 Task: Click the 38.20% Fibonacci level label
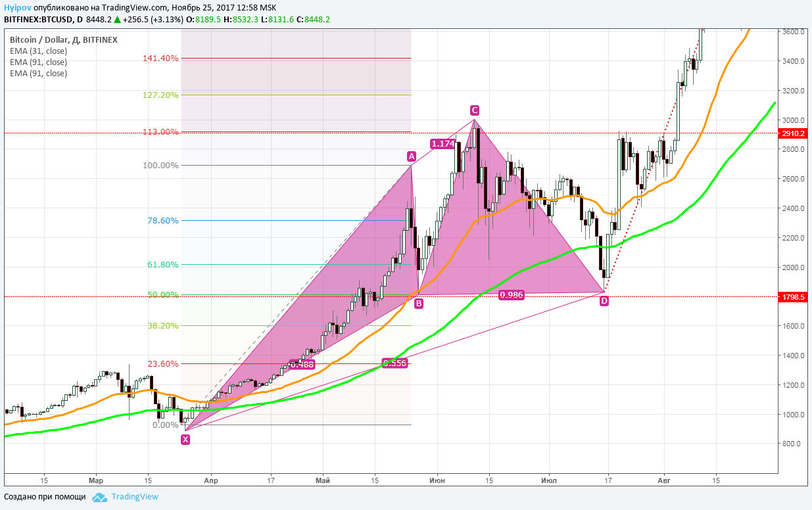coord(163,325)
